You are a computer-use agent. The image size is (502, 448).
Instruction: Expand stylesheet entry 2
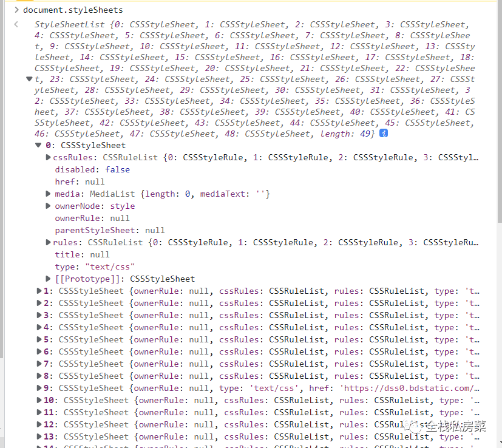click(x=39, y=304)
